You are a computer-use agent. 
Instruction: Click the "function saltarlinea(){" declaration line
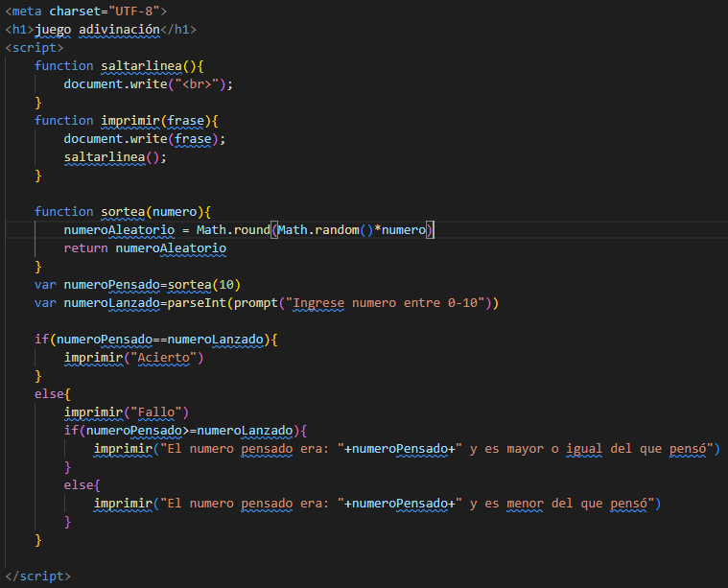(119, 66)
